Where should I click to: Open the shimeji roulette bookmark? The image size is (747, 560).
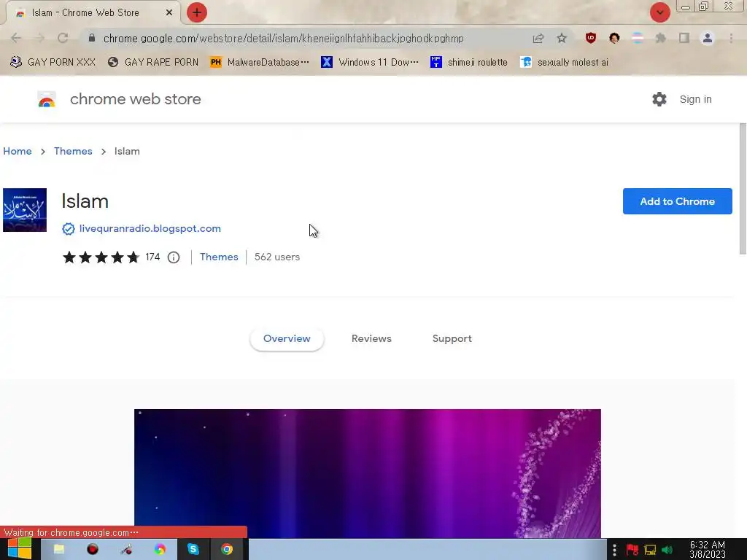[x=469, y=63]
